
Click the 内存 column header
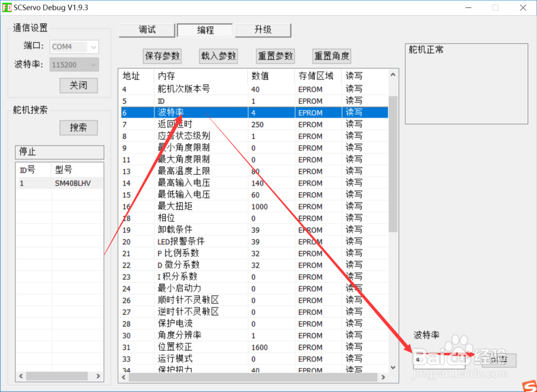pyautogui.click(x=201, y=76)
